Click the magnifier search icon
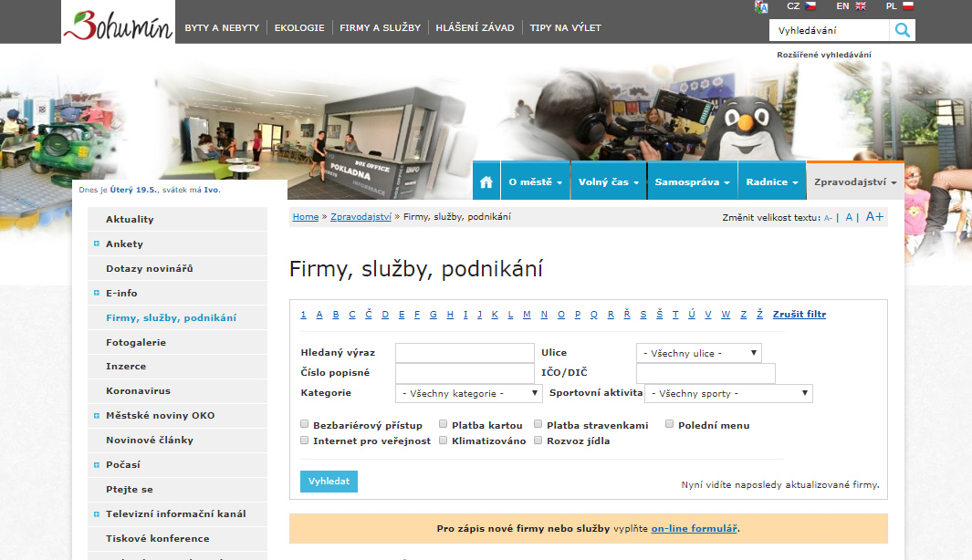 click(903, 30)
